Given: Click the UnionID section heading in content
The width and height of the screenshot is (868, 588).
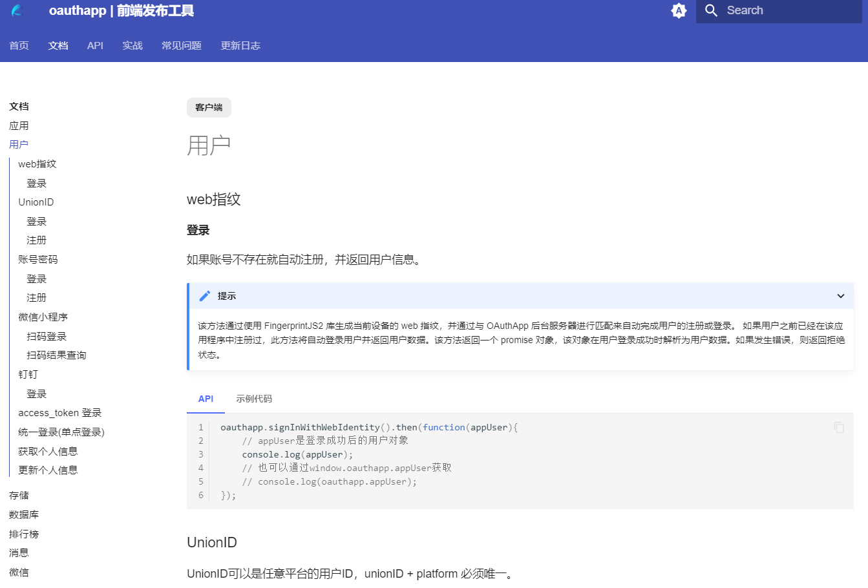Looking at the screenshot, I should (212, 542).
